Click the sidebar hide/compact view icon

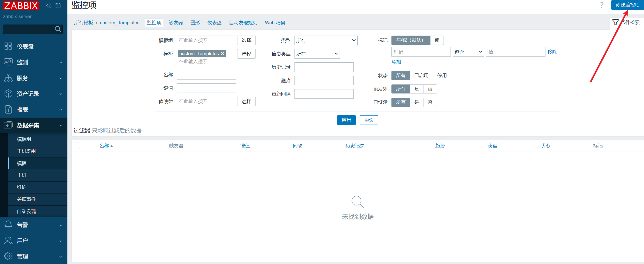(58, 5)
